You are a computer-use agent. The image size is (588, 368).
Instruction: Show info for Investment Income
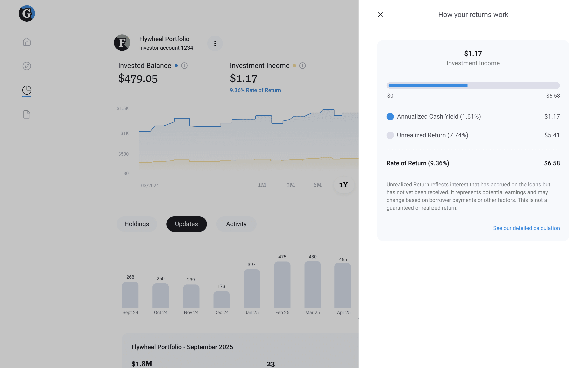[x=303, y=66]
